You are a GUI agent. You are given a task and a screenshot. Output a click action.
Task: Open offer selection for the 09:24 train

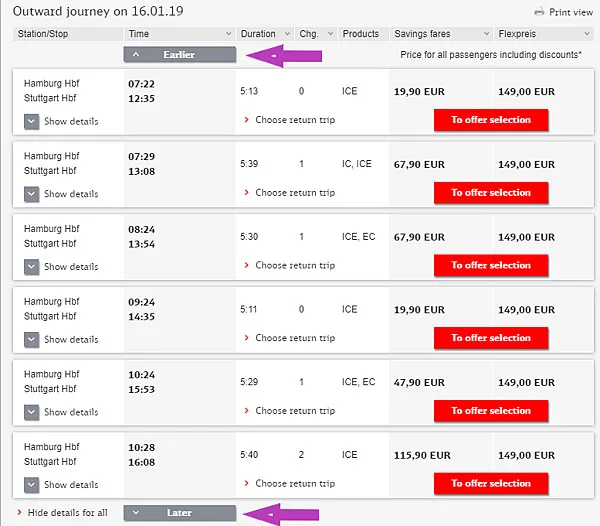tap(490, 338)
